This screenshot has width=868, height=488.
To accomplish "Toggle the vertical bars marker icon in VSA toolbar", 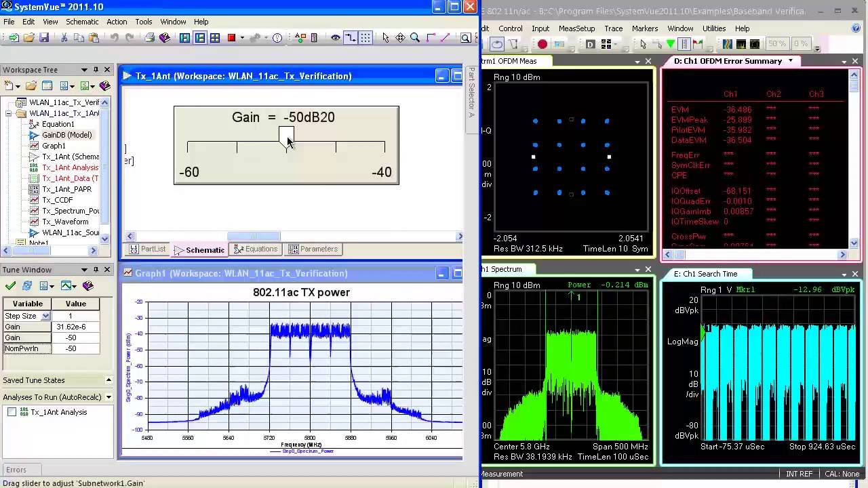I will coord(684,45).
